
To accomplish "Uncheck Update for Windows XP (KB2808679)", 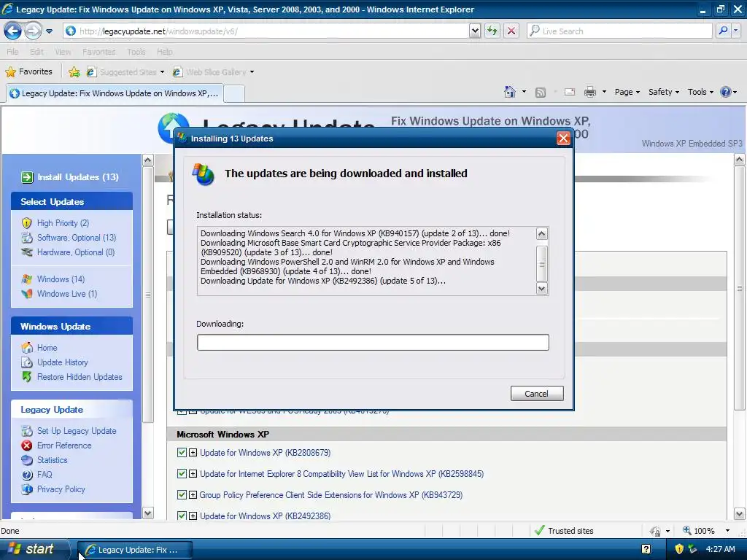I will (182, 452).
